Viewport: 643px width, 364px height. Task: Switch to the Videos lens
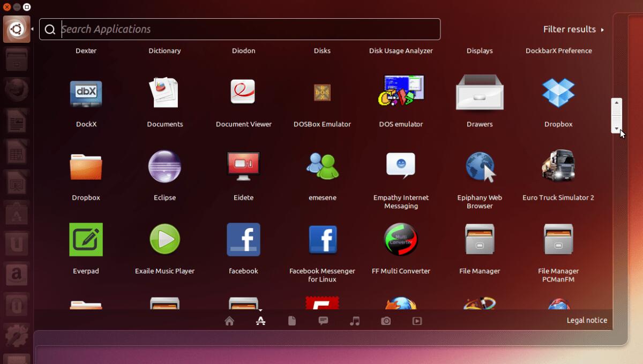pos(417,320)
